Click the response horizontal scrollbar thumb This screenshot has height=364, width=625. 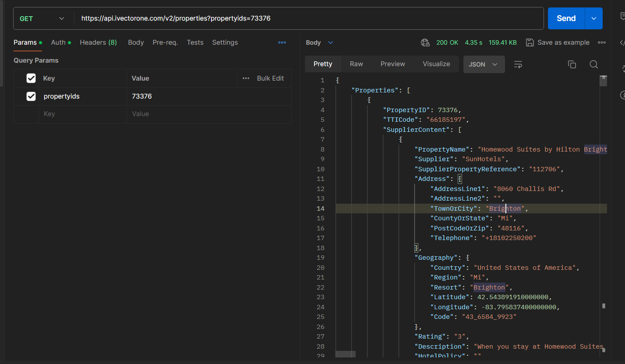(x=346, y=354)
